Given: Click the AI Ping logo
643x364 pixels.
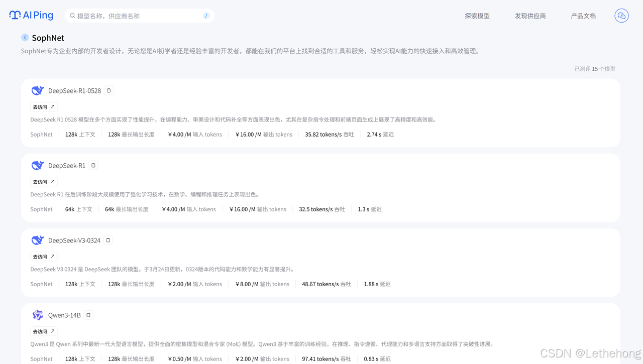Looking at the screenshot, I should 31,16.
